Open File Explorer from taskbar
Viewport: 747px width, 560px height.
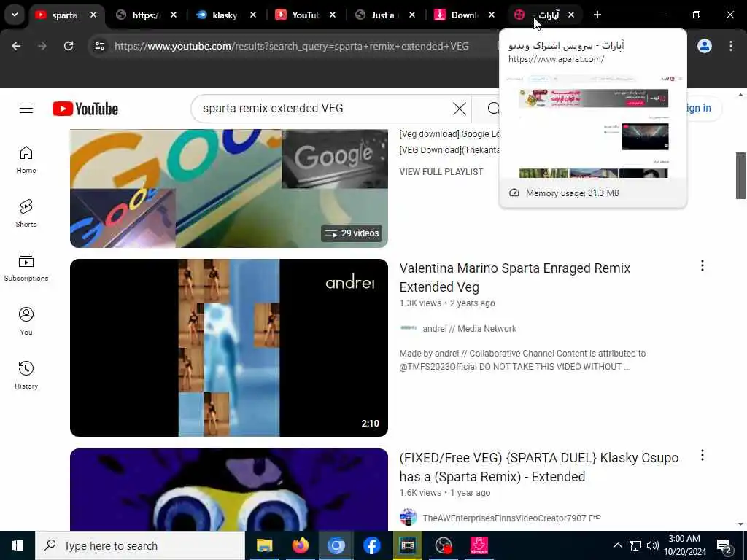[x=264, y=545]
